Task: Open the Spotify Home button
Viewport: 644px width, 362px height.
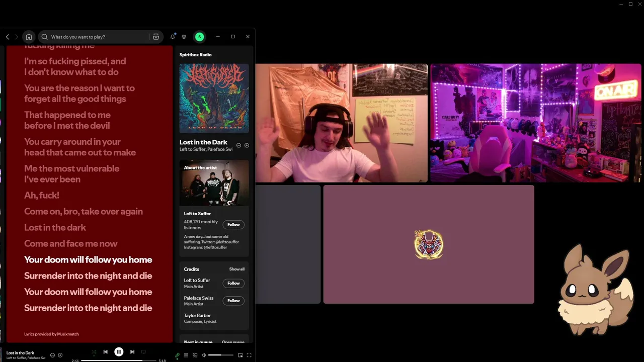Action: tap(29, 37)
